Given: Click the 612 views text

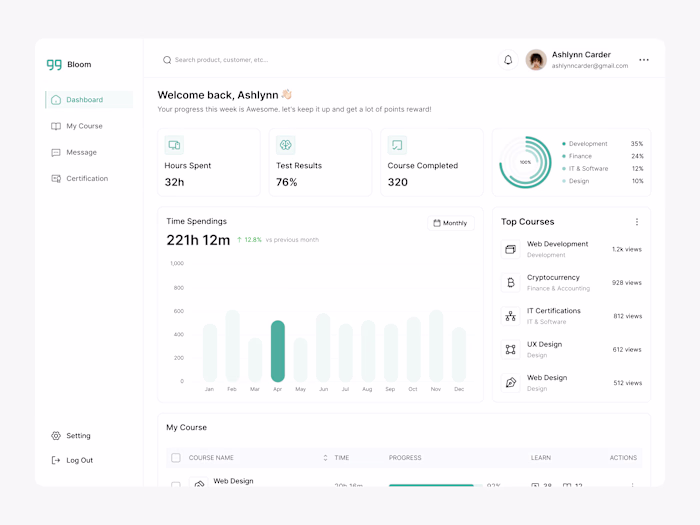Looking at the screenshot, I should (627, 350).
